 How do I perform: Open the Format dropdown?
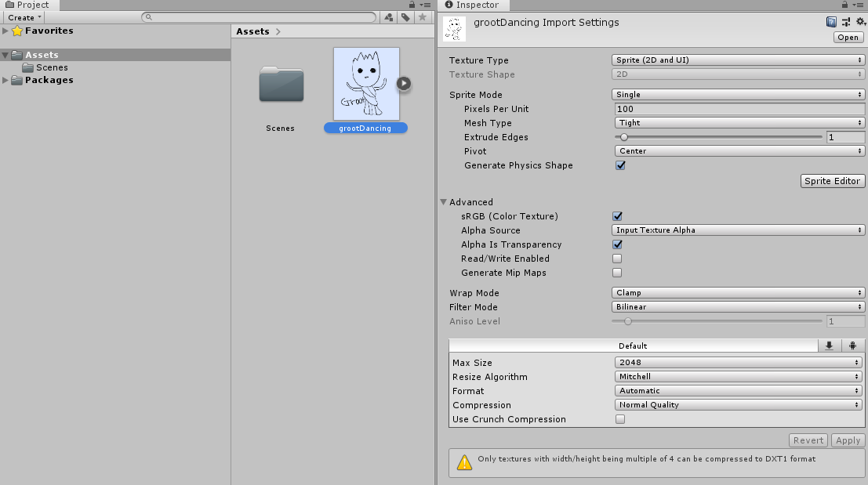coord(739,390)
